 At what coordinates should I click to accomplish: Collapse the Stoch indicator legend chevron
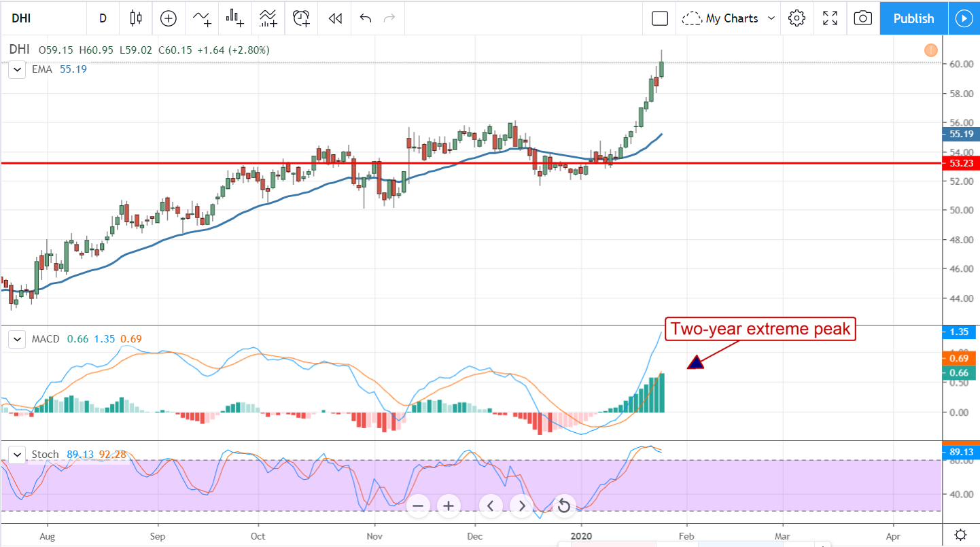tap(18, 455)
